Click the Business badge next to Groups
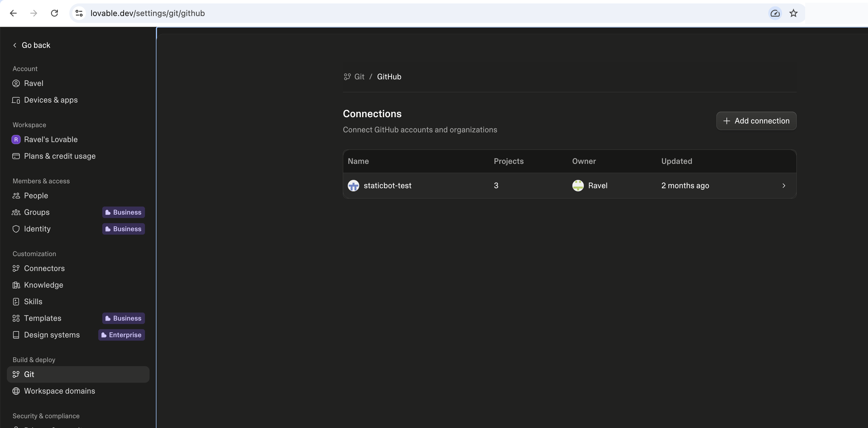 pyautogui.click(x=124, y=212)
